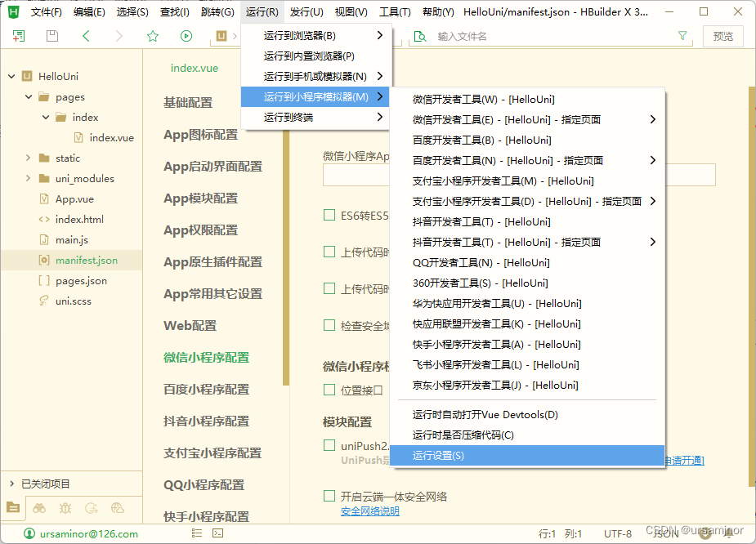Click the sync refresh icon in sidebar bottom
The width and height of the screenshot is (756, 544).
pos(91,508)
